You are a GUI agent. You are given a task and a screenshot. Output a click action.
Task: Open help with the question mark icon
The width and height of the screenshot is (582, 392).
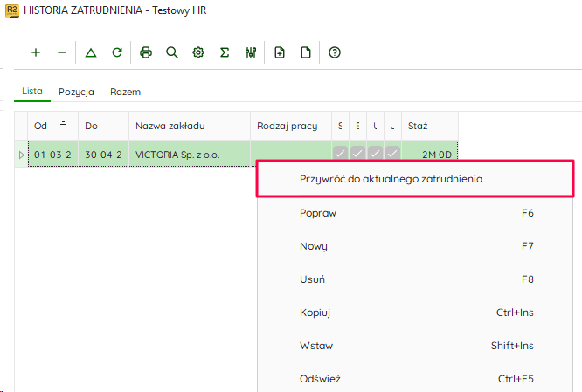click(x=335, y=52)
